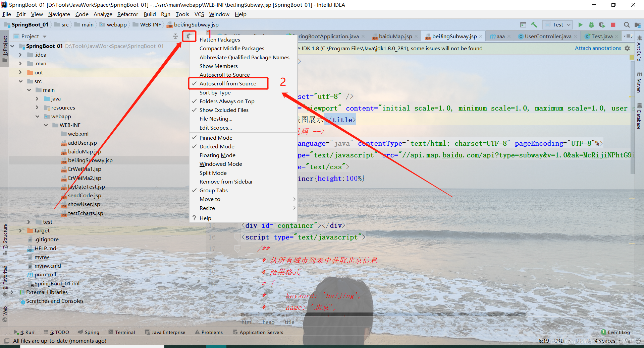Open Project Structure icon in toolbar
644x348 pixels.
click(x=638, y=25)
